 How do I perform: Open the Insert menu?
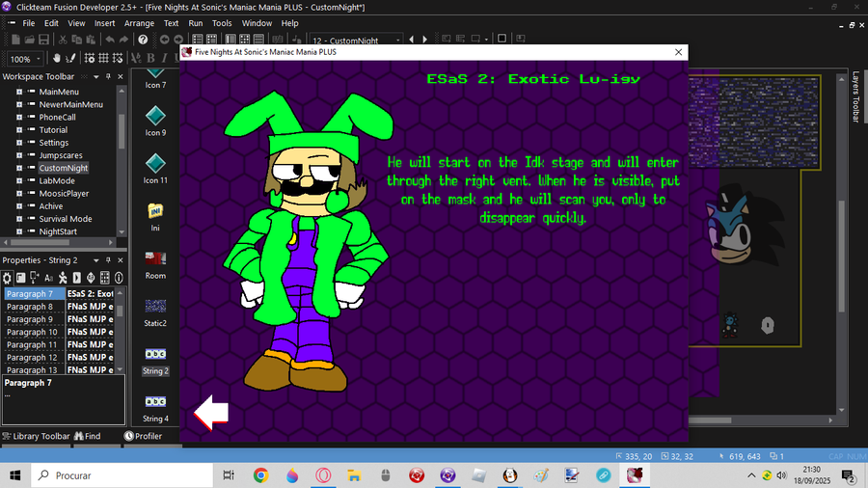click(x=104, y=23)
